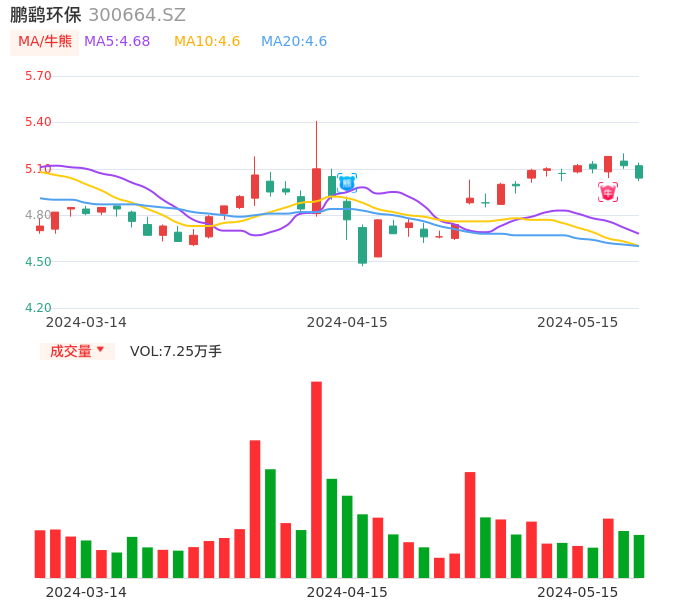The width and height of the screenshot is (686, 606).
Task: Click the stock name 鹏鹞环保
Action: pos(46,15)
